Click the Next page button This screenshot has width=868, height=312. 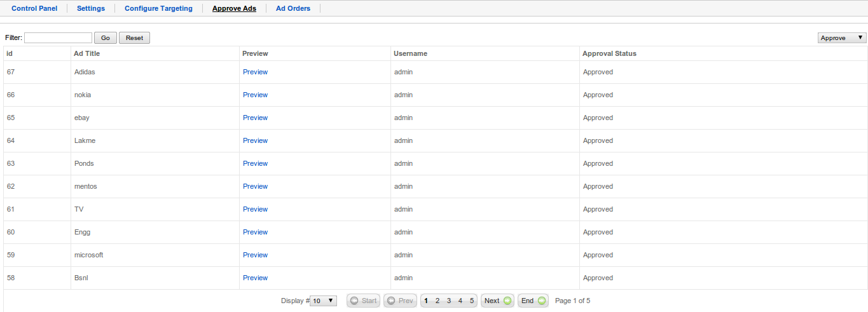tap(498, 301)
